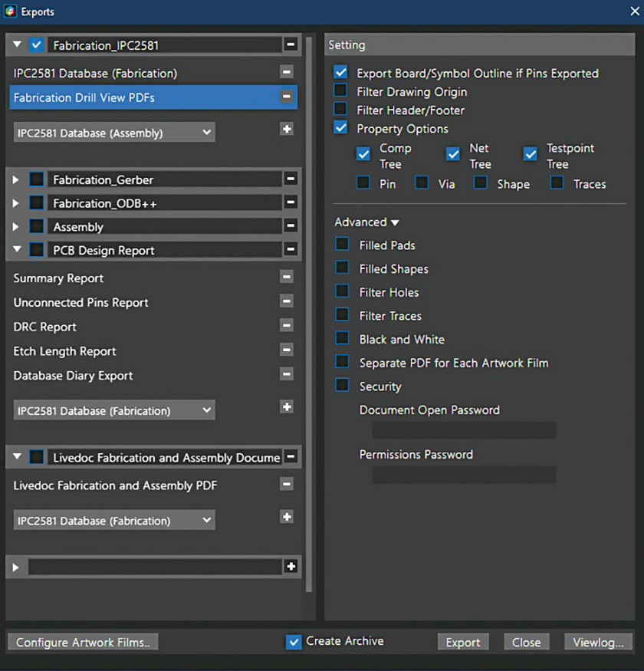This screenshot has height=671, width=644.
Task: Click the Export button
Action: click(x=463, y=642)
